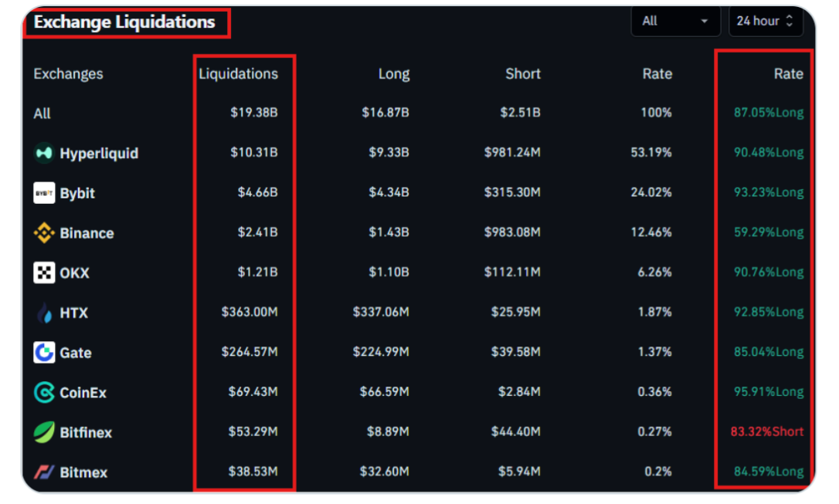Click the Bybit exchange logo icon
839x504 pixels.
coord(44,193)
